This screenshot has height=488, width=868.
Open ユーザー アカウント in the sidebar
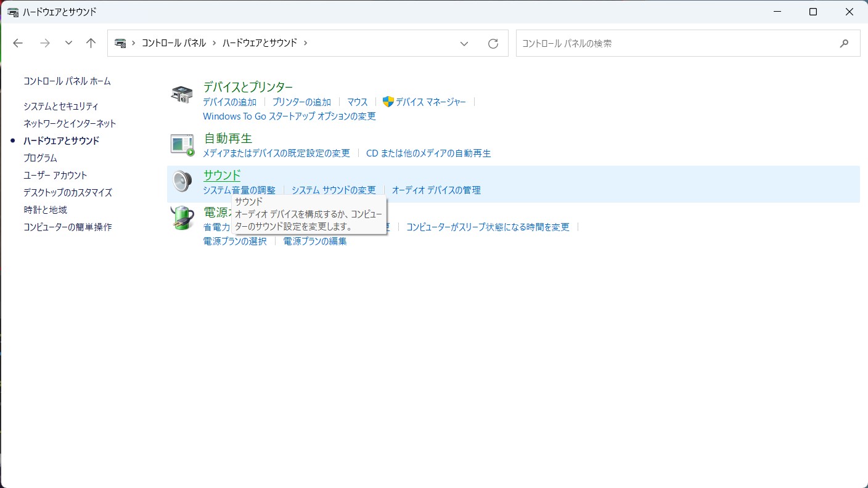55,176
